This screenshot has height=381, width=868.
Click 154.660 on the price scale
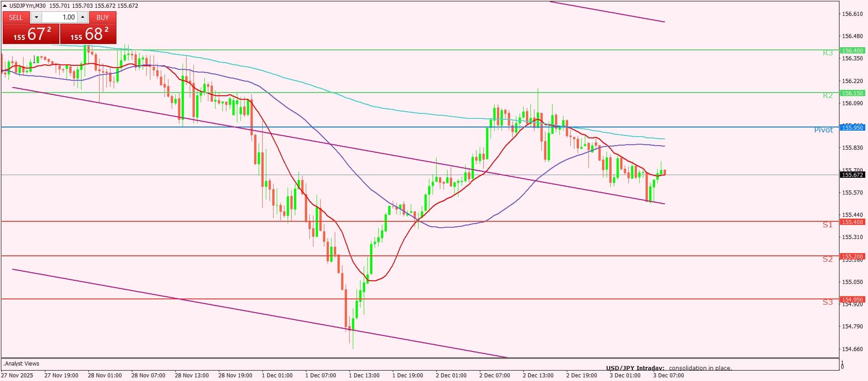coord(852,349)
